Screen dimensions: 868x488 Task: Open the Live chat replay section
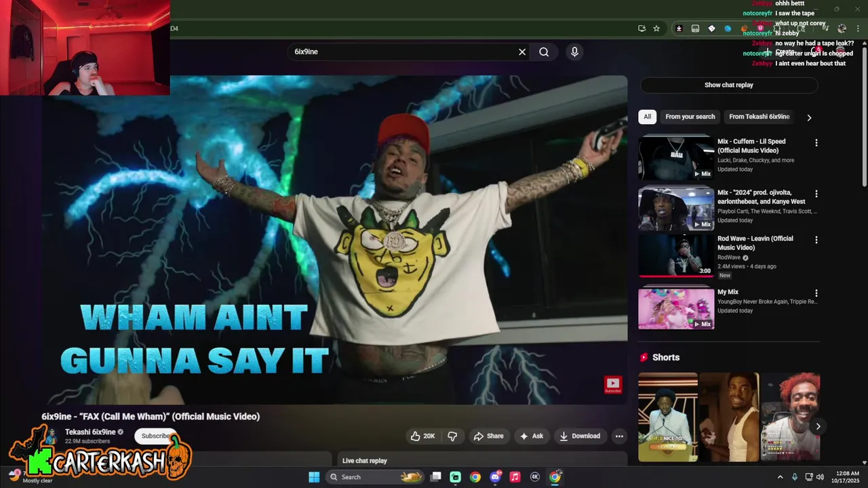click(x=365, y=460)
